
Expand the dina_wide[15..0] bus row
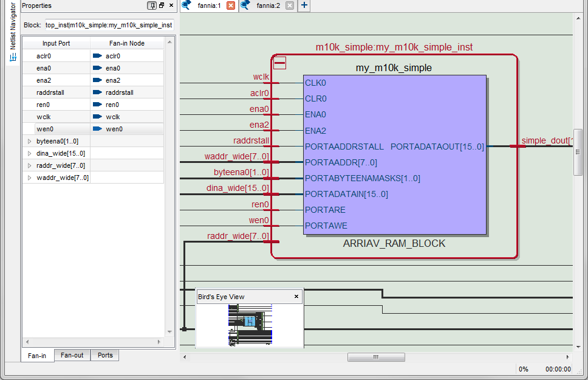(29, 153)
